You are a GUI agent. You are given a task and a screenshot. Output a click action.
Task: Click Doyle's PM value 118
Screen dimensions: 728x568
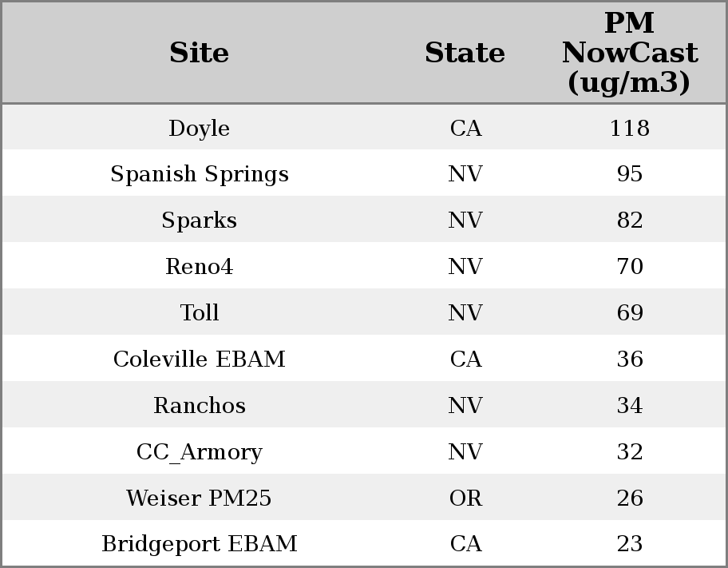(x=629, y=129)
